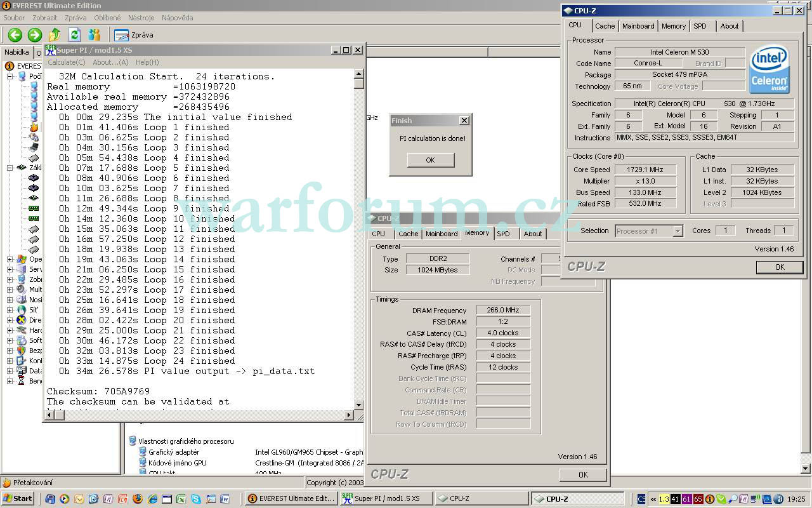This screenshot has height=508, width=812.
Task: Click the DirectX X icon in tree
Action: pos(22,320)
